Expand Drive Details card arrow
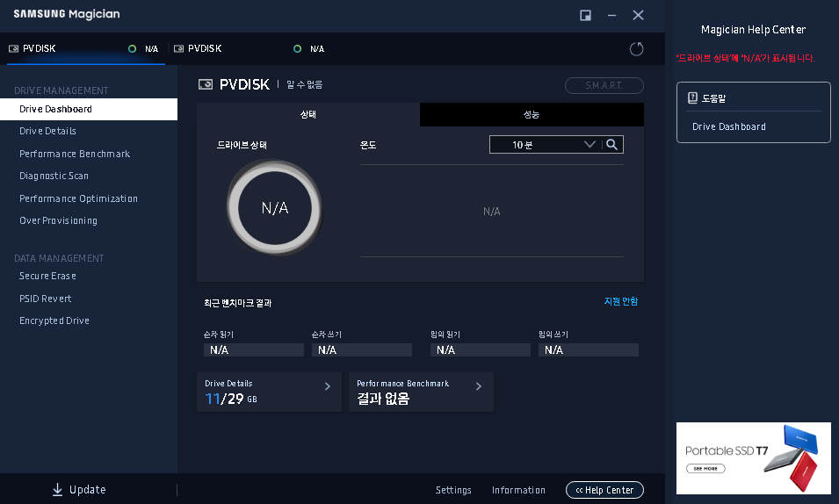This screenshot has height=504, width=839. click(328, 386)
